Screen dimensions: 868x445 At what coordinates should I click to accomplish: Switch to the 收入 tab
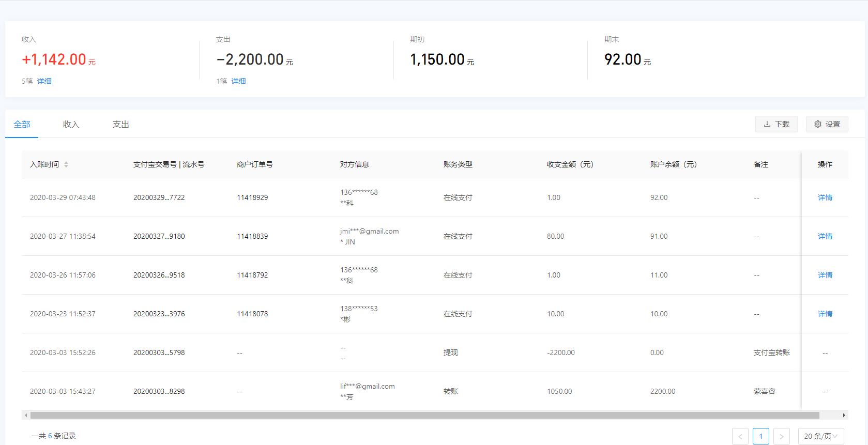71,124
